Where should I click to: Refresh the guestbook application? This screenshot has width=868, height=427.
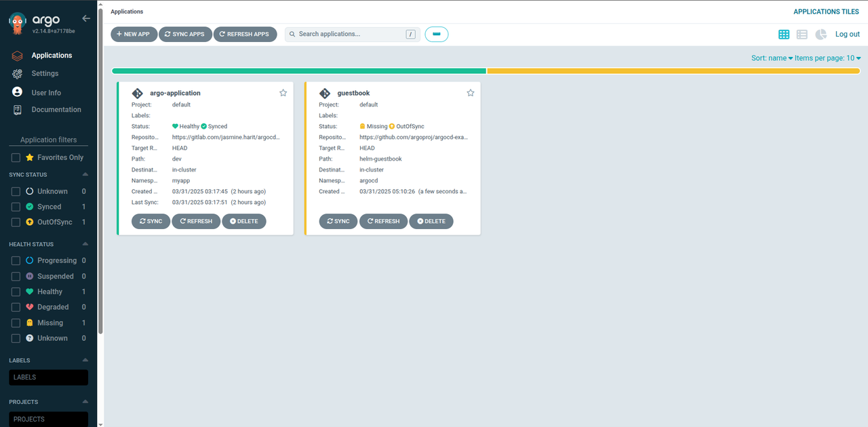(x=383, y=221)
